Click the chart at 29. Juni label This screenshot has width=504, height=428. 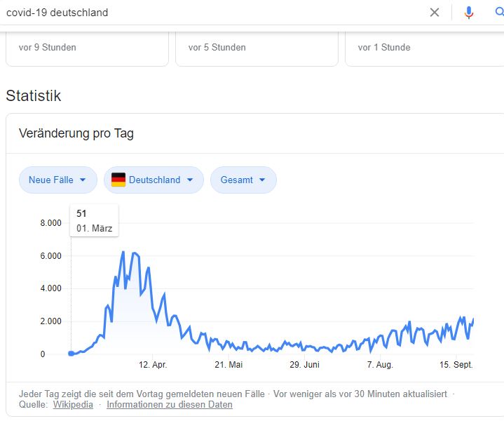pyautogui.click(x=304, y=365)
